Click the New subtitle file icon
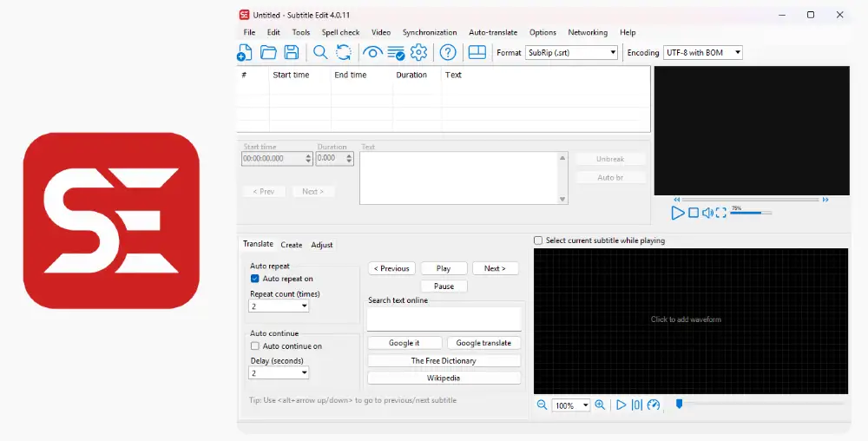Image resolution: width=868 pixels, height=441 pixels. [244, 53]
